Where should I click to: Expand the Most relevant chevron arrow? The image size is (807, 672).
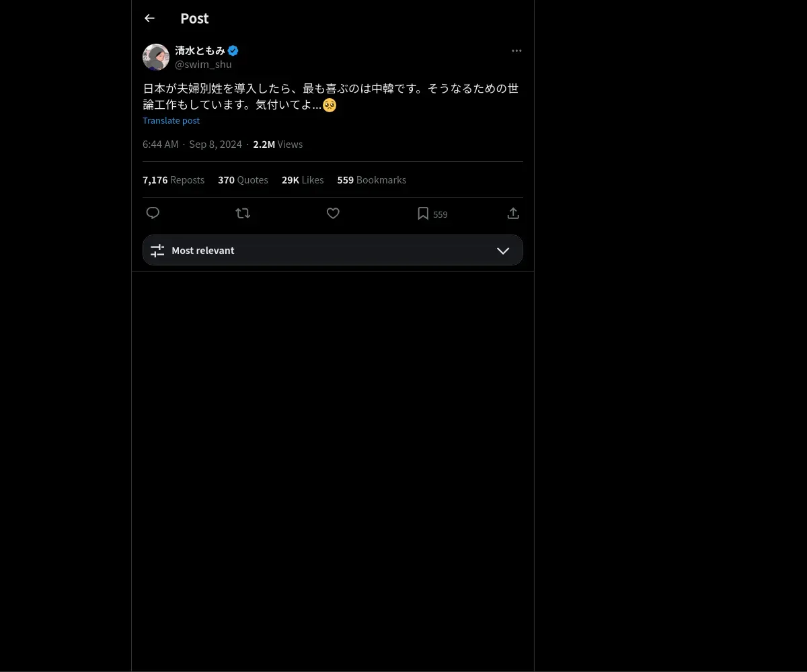click(x=503, y=251)
